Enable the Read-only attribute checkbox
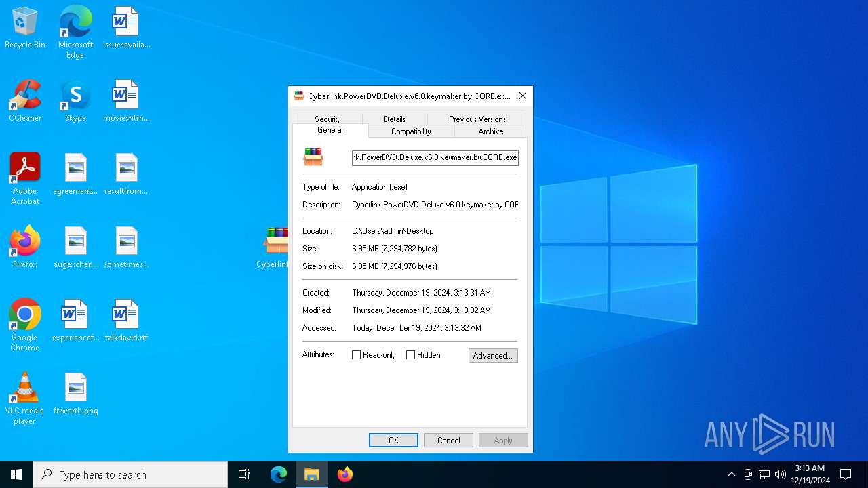The height and width of the screenshot is (488, 868). point(356,355)
